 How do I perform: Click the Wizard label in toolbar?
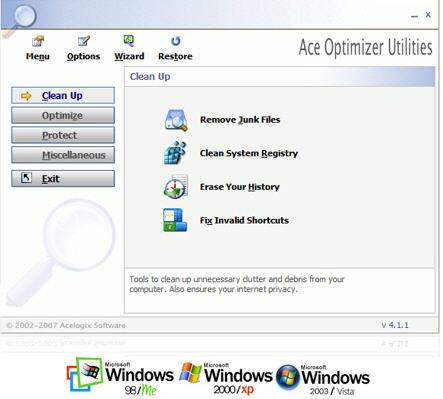(x=129, y=56)
